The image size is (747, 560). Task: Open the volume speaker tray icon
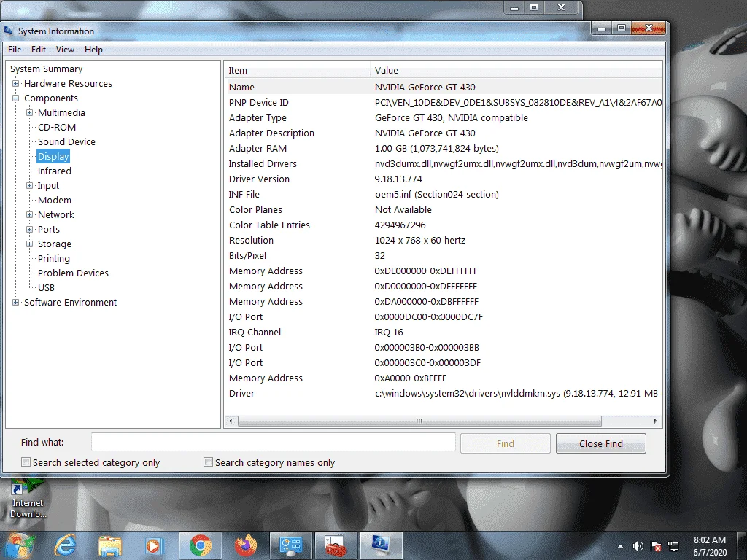[x=638, y=546]
